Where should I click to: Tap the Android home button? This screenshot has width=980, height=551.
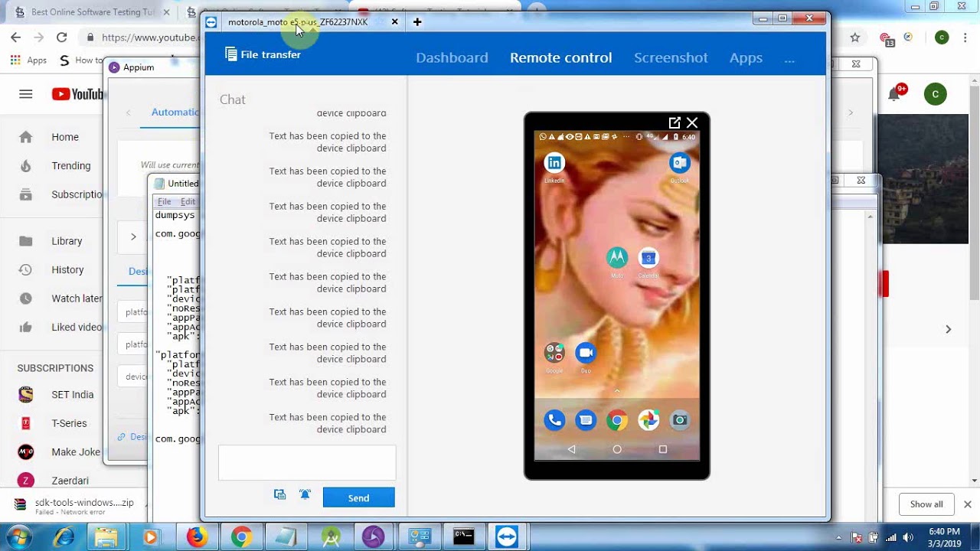[x=617, y=449]
